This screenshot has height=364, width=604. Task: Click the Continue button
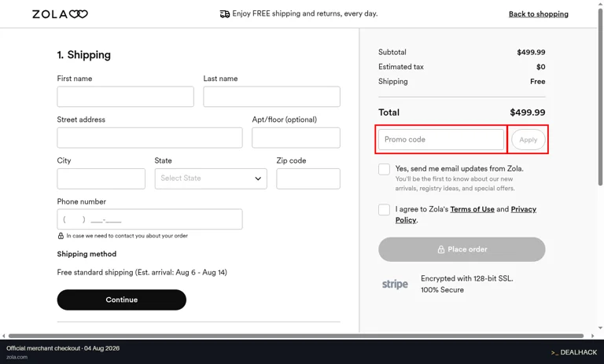pos(122,300)
